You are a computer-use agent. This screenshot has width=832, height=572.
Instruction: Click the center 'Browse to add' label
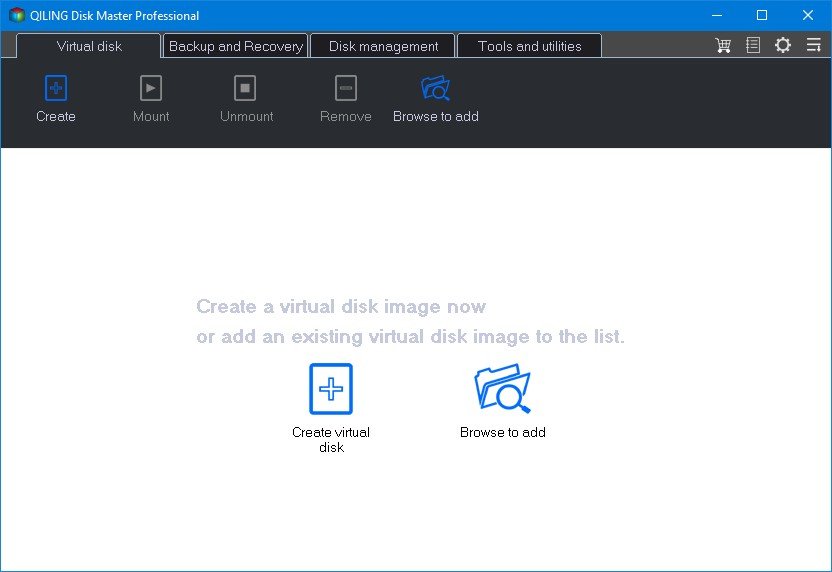pyautogui.click(x=503, y=432)
